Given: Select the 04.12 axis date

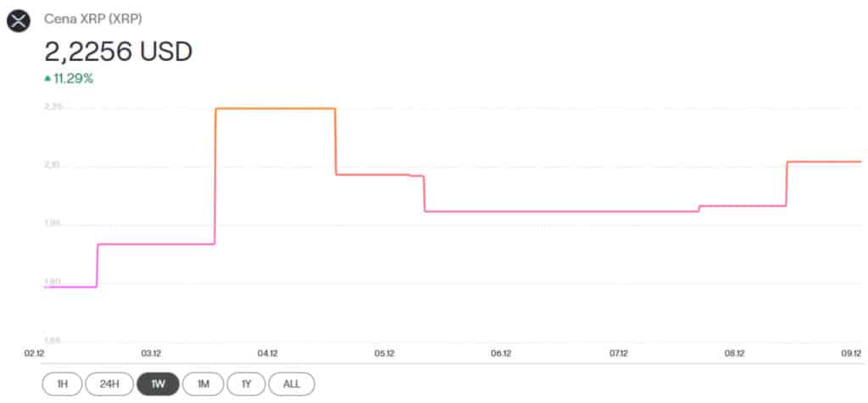Looking at the screenshot, I should point(268,354).
